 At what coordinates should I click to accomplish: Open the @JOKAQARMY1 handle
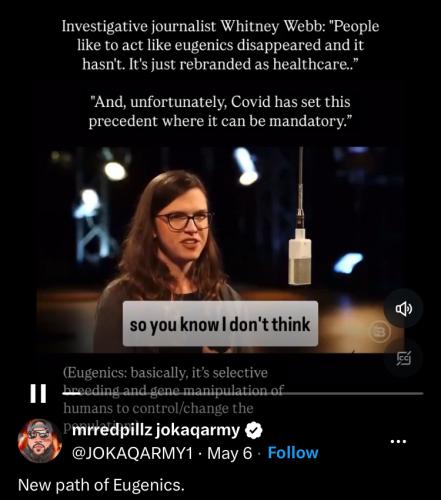pyautogui.click(x=133, y=453)
